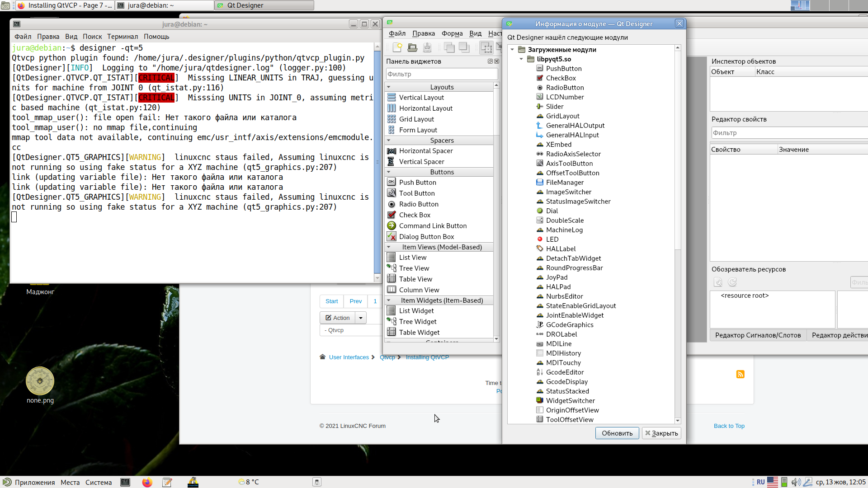
Task: Click the Action button on forum page
Action: 338,318
